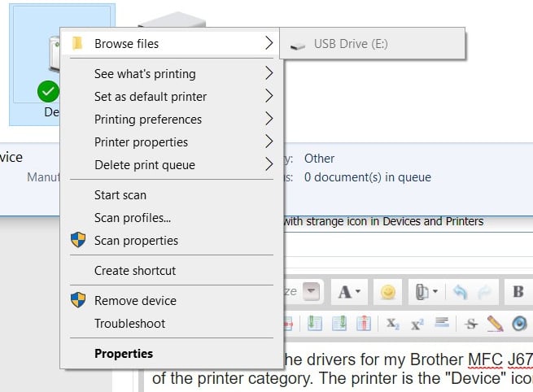Open Properties at menu bottom
This screenshot has width=533, height=392.
[x=124, y=354]
